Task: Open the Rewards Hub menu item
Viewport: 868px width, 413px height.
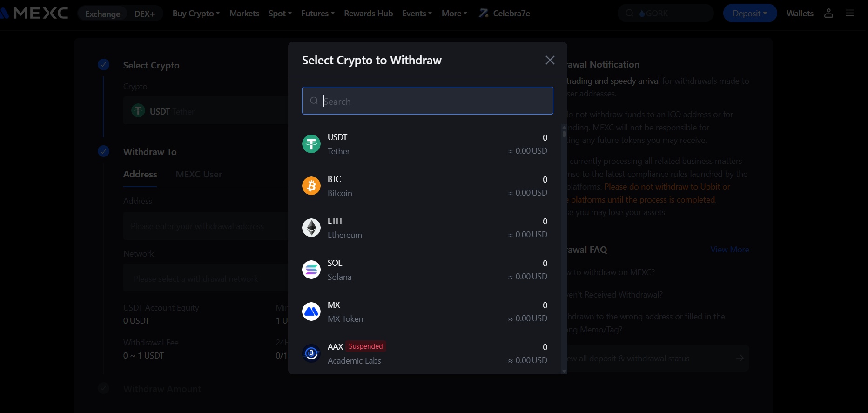Action: (x=368, y=13)
